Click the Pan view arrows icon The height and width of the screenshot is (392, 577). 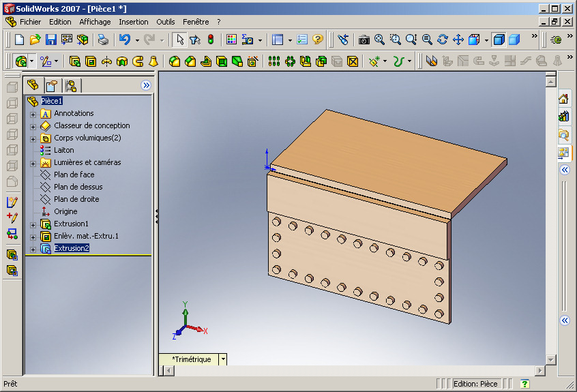pyautogui.click(x=458, y=40)
